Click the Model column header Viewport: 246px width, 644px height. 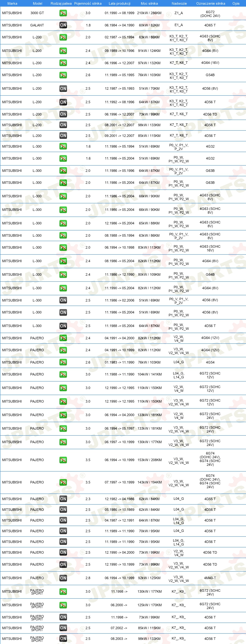[x=38, y=3]
